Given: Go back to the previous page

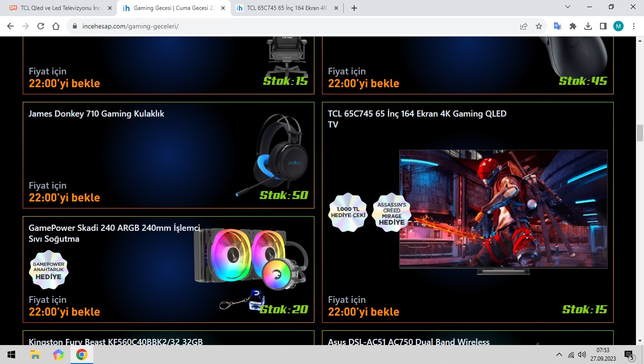Looking at the screenshot, I should (x=10, y=26).
